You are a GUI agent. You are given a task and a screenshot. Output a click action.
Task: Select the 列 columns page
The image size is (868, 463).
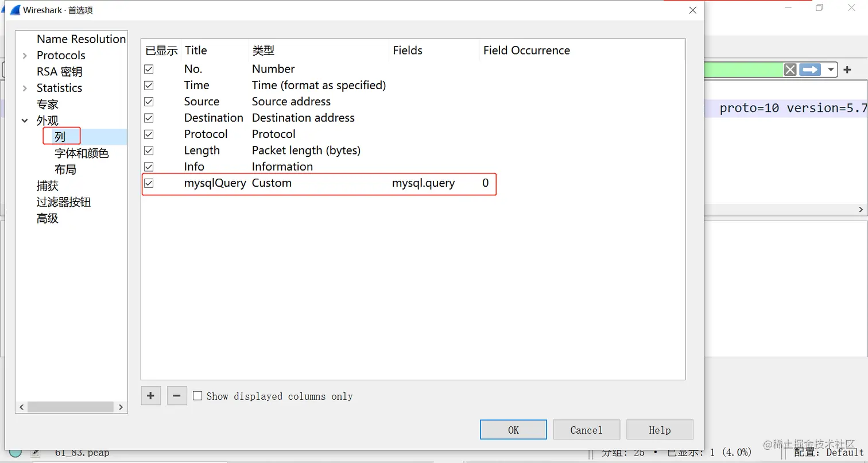[x=60, y=137]
